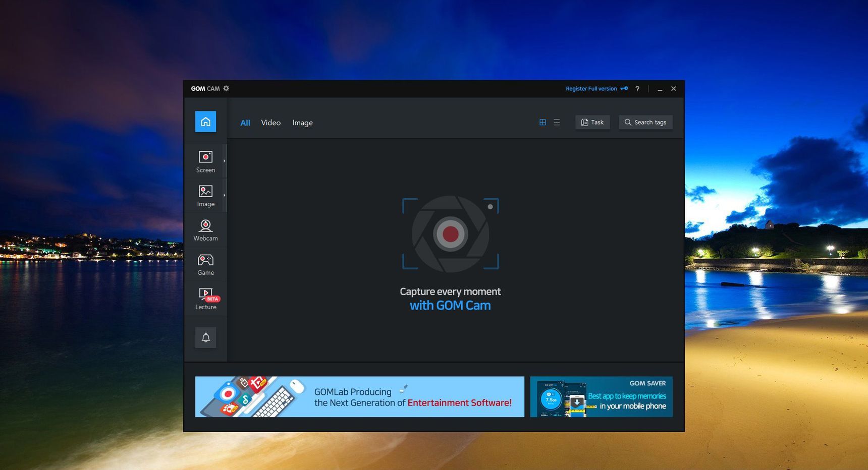Viewport: 868px width, 470px height.
Task: Start Screen recording mode
Action: coord(205,161)
